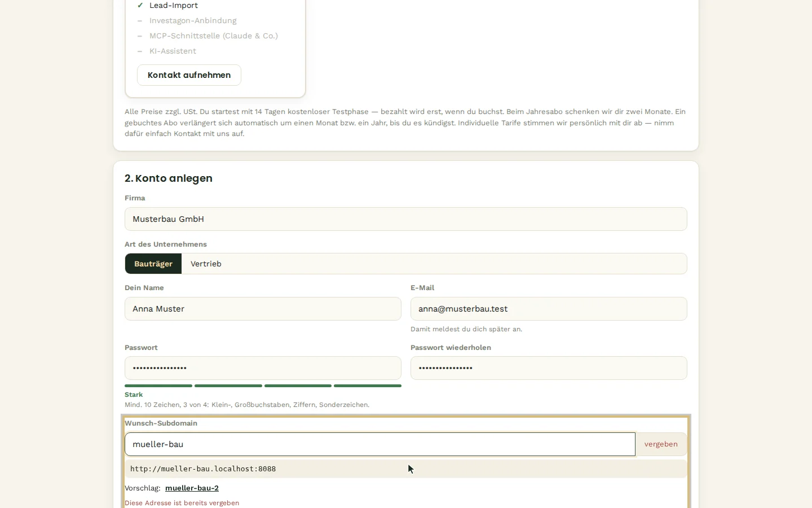The height and width of the screenshot is (508, 812).
Task: Click the subdomain URL preview box
Action: pos(406,469)
